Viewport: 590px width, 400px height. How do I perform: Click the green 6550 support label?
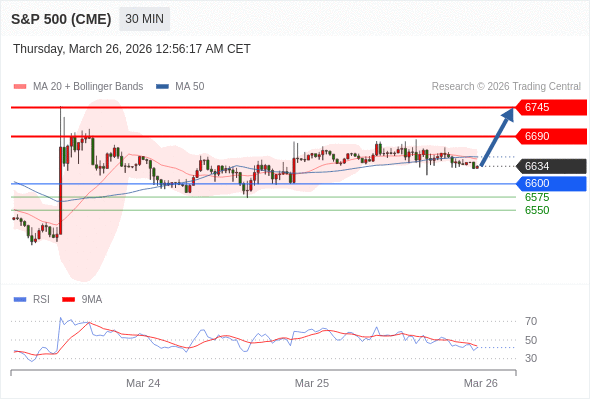(x=537, y=210)
